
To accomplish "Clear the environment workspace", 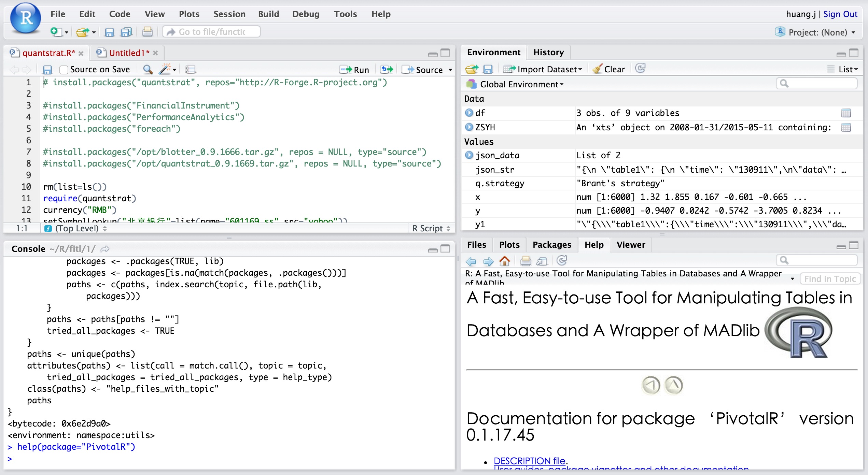I will 609,69.
